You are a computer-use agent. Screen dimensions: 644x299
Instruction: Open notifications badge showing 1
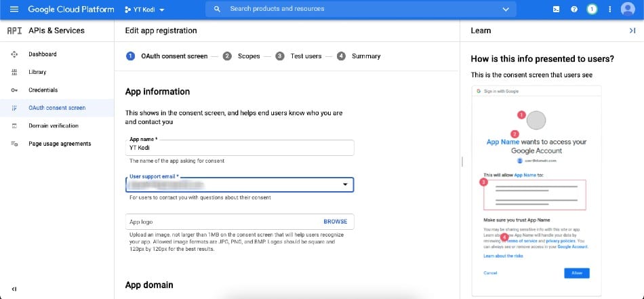coord(592,9)
